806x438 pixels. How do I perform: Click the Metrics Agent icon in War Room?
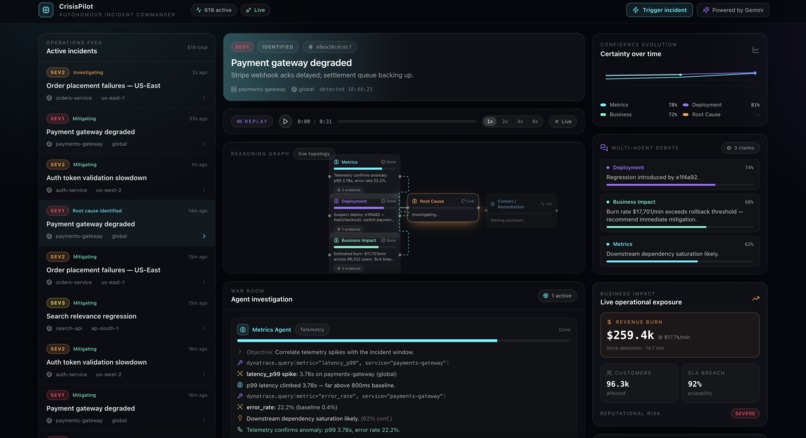[243, 330]
